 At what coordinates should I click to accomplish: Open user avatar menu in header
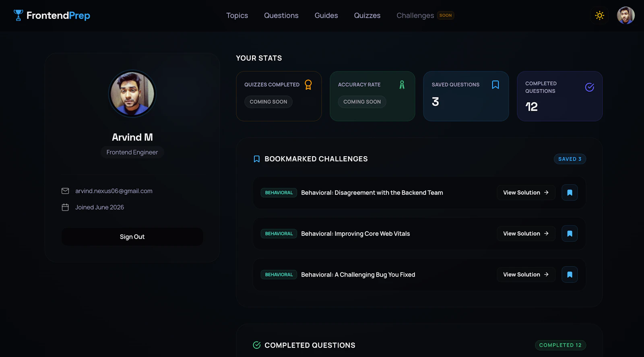click(626, 15)
